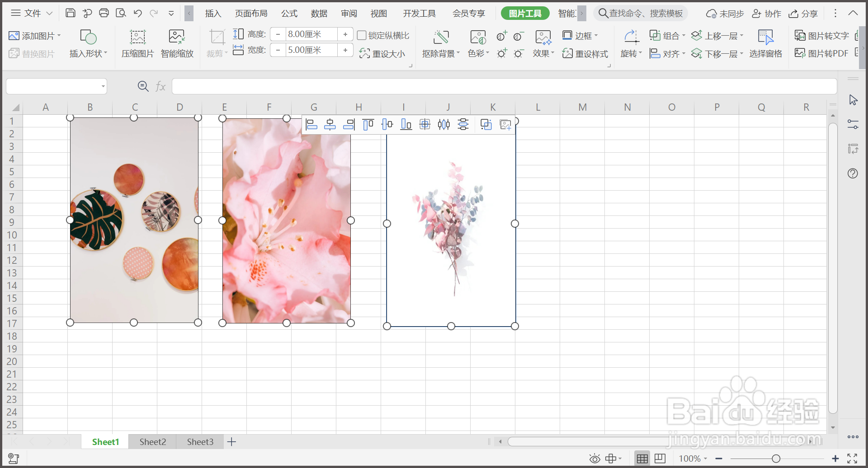
Task: Expand Color (色彩) dropdown
Action: pos(487,53)
